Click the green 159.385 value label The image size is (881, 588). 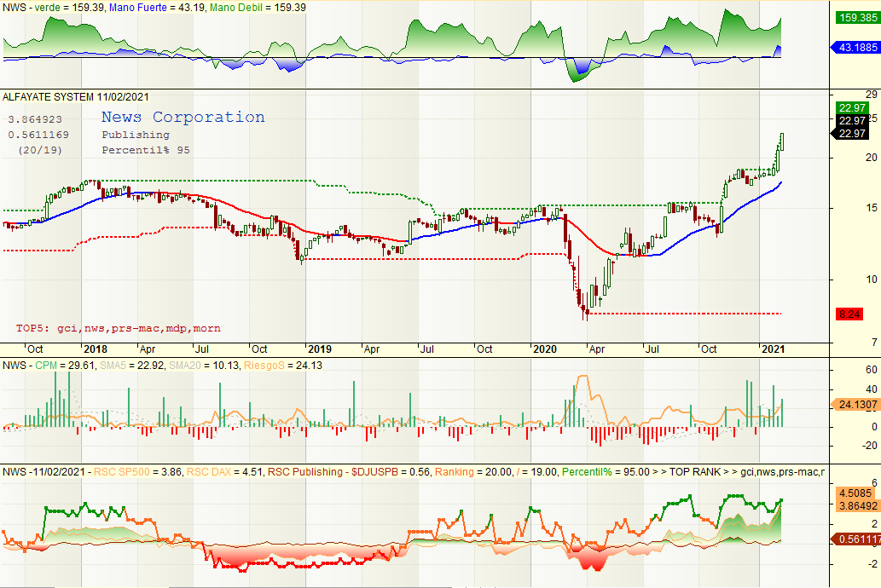coord(857,17)
